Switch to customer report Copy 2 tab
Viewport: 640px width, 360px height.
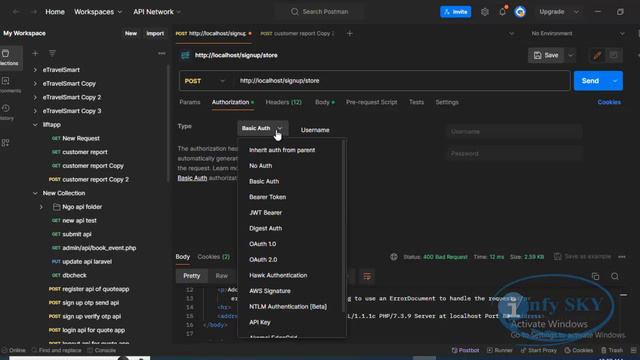point(298,33)
